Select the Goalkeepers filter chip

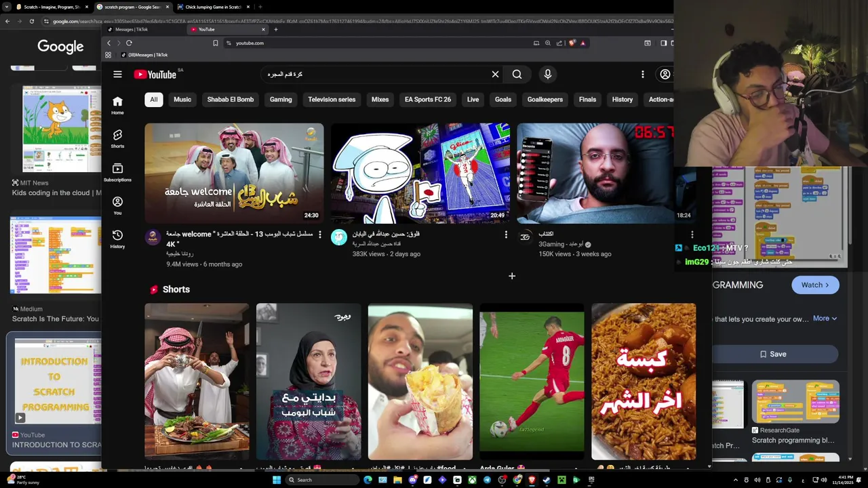coord(545,100)
